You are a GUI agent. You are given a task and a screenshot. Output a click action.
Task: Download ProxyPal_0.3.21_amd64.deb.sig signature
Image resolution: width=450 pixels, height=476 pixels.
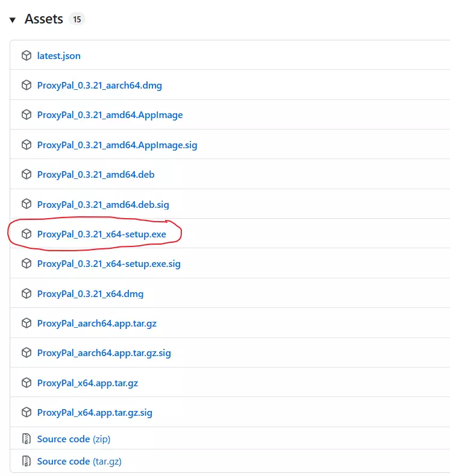click(x=103, y=204)
